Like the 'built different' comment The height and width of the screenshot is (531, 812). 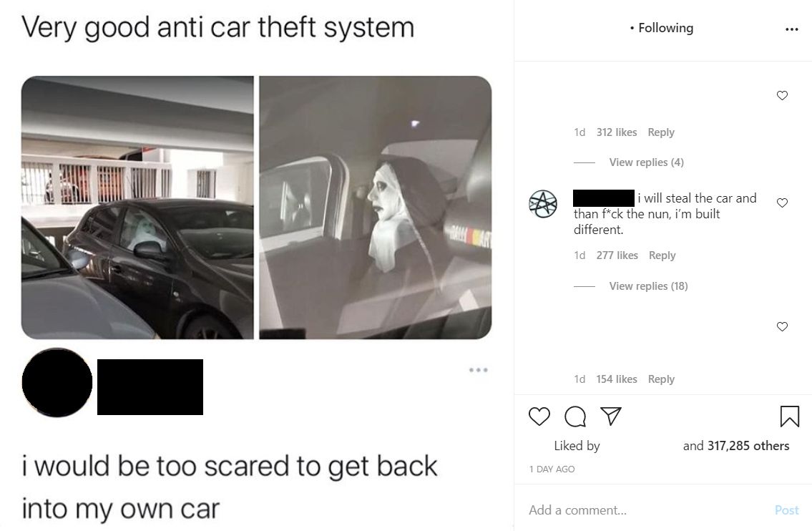pyautogui.click(x=782, y=203)
